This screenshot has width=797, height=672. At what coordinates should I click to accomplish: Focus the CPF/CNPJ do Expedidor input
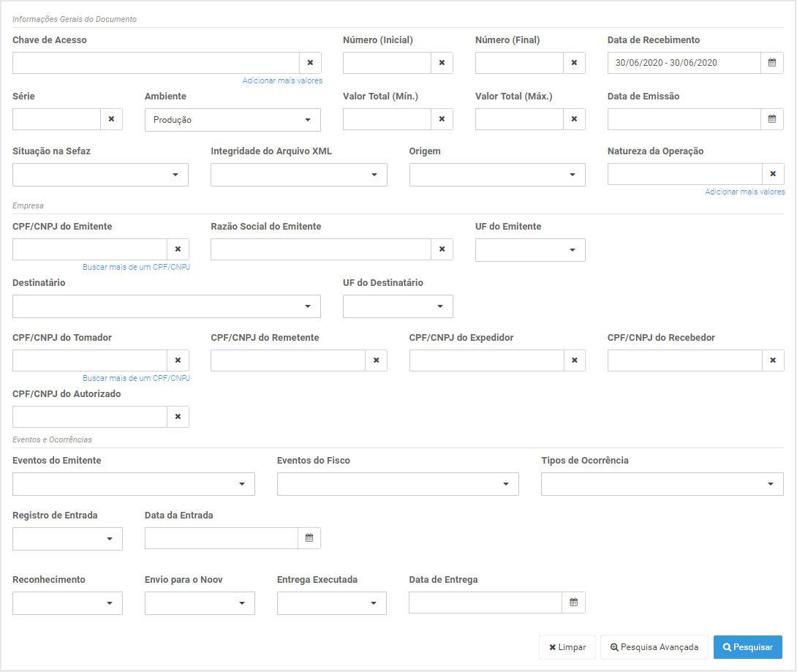point(487,360)
